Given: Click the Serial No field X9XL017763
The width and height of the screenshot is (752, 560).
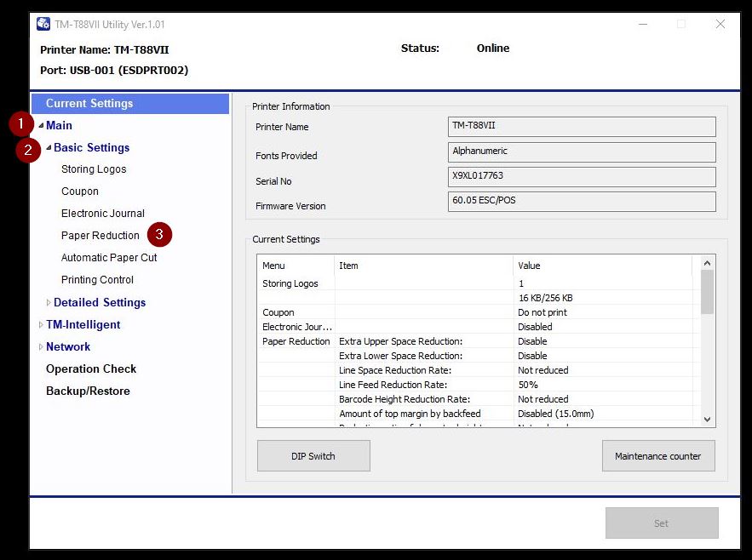Looking at the screenshot, I should tap(582, 177).
